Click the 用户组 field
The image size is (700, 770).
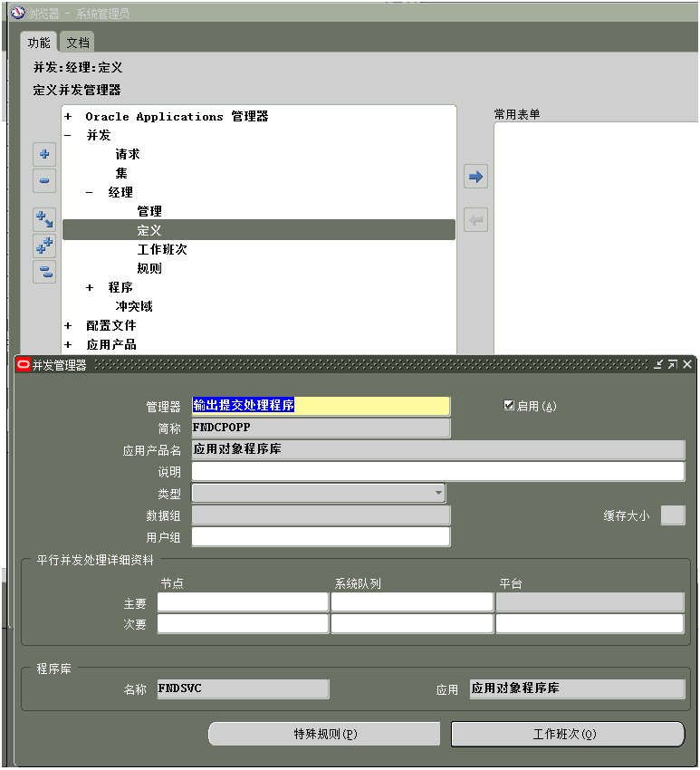[x=321, y=537]
